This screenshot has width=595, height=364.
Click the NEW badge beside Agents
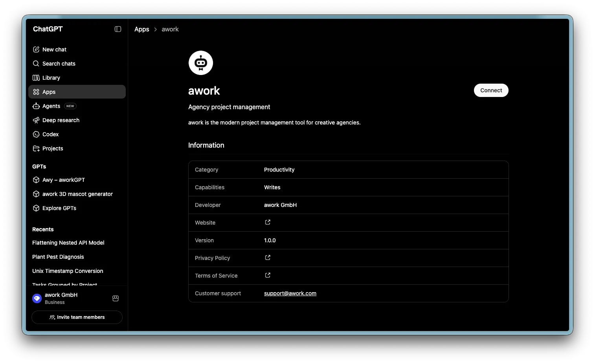[70, 106]
